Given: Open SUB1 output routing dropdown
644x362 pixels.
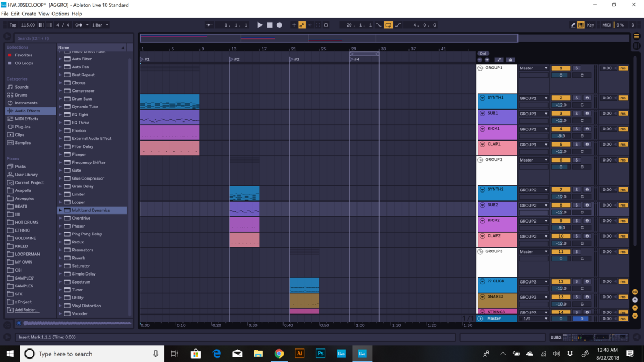Looking at the screenshot, I should [533, 114].
